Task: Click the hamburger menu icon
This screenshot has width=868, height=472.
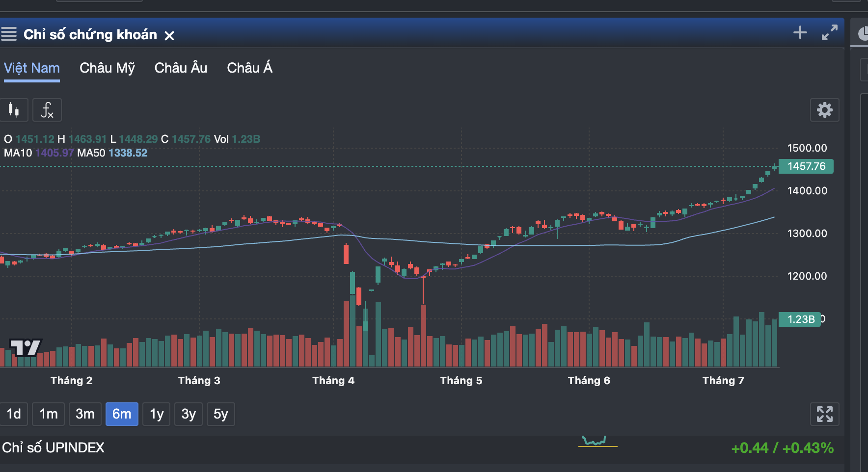Action: [x=9, y=34]
